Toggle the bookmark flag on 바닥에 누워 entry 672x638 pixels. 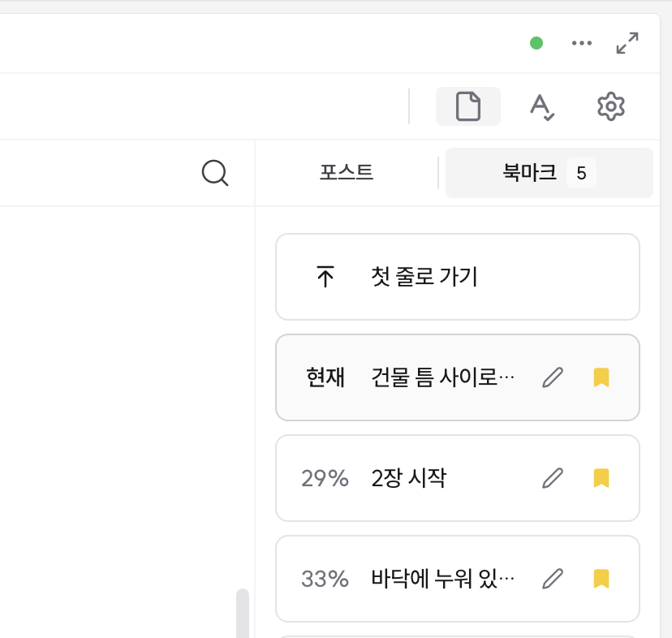coord(600,579)
